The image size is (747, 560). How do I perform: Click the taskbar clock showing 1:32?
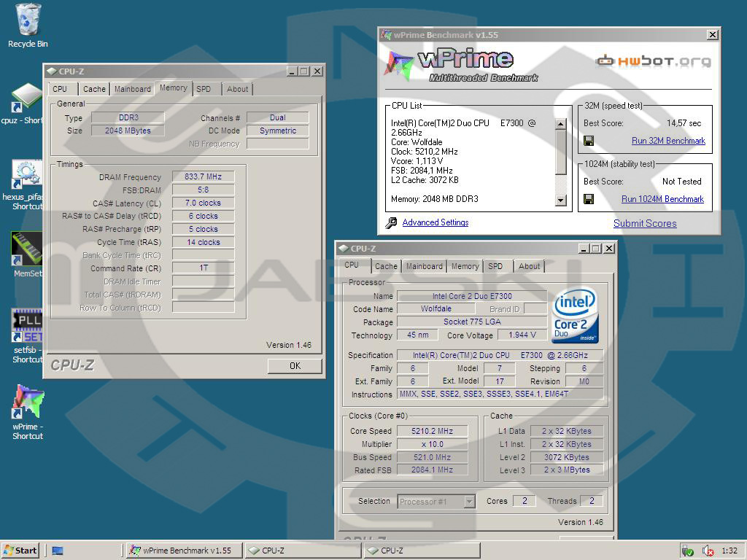point(729,551)
